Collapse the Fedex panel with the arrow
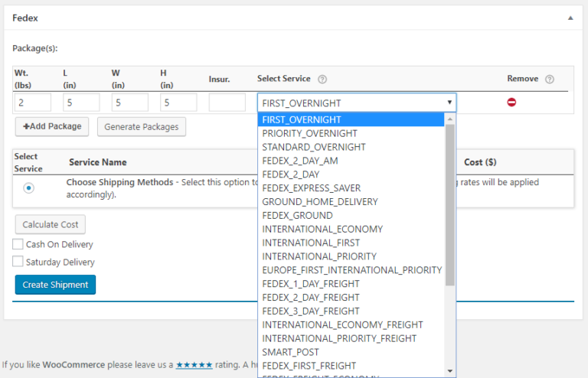The width and height of the screenshot is (588, 378). point(570,18)
